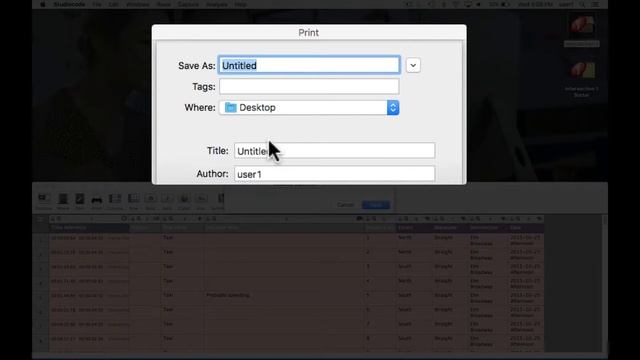Viewport: 640px width, 360px height.
Task: Open Notification Center from the menu bar
Action: point(596,4)
